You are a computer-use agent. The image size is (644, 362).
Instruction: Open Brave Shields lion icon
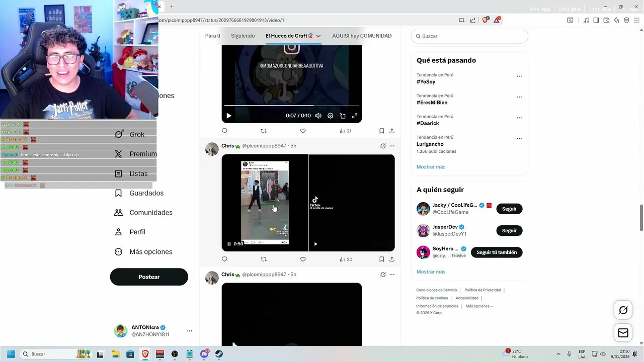[486, 20]
